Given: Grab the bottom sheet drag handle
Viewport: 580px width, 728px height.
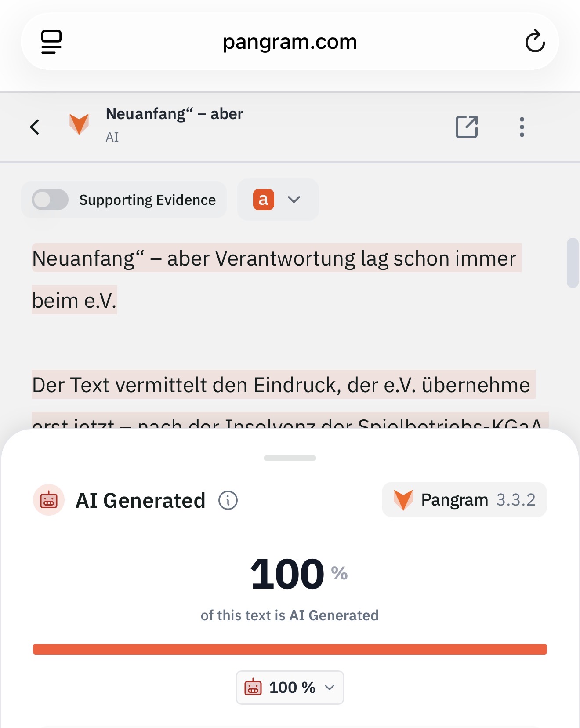Looking at the screenshot, I should click(x=290, y=458).
